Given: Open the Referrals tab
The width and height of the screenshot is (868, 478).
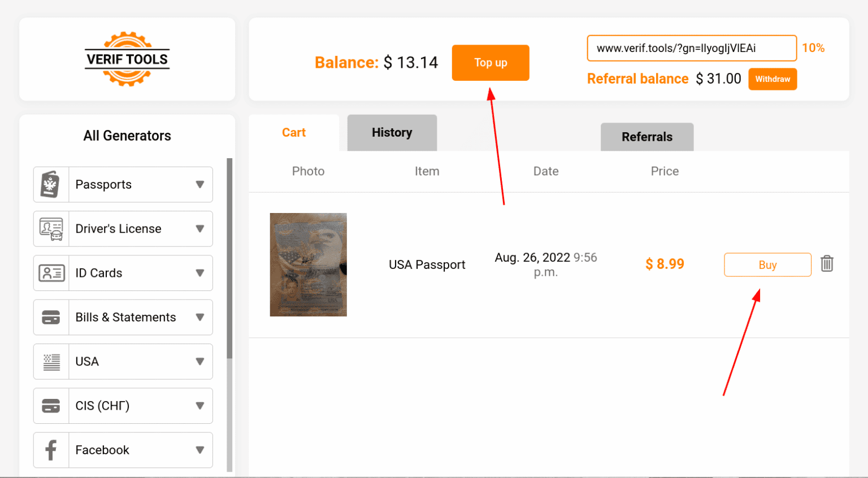Looking at the screenshot, I should pyautogui.click(x=646, y=137).
